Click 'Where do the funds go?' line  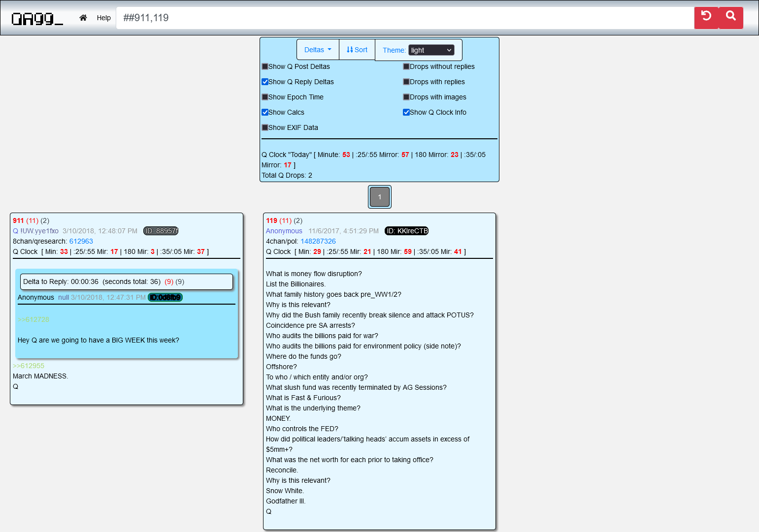[303, 356]
